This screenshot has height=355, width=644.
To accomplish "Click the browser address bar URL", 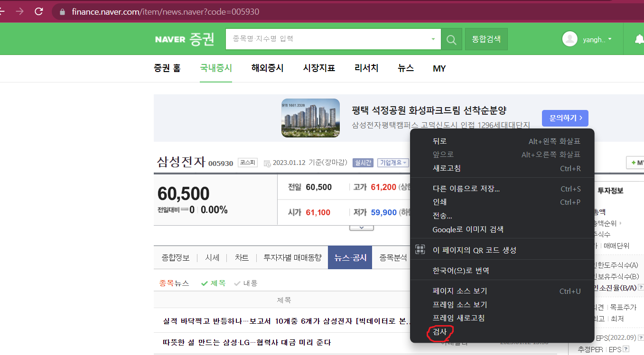I will coord(166,12).
